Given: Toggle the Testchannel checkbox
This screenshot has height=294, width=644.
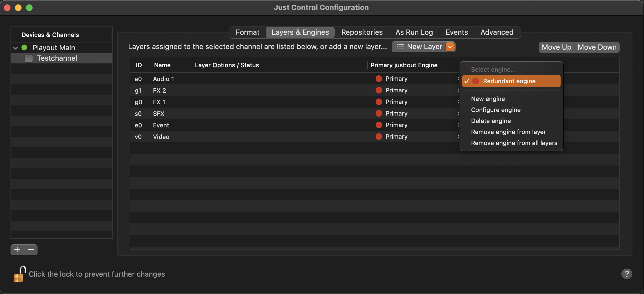Looking at the screenshot, I should coord(29,58).
